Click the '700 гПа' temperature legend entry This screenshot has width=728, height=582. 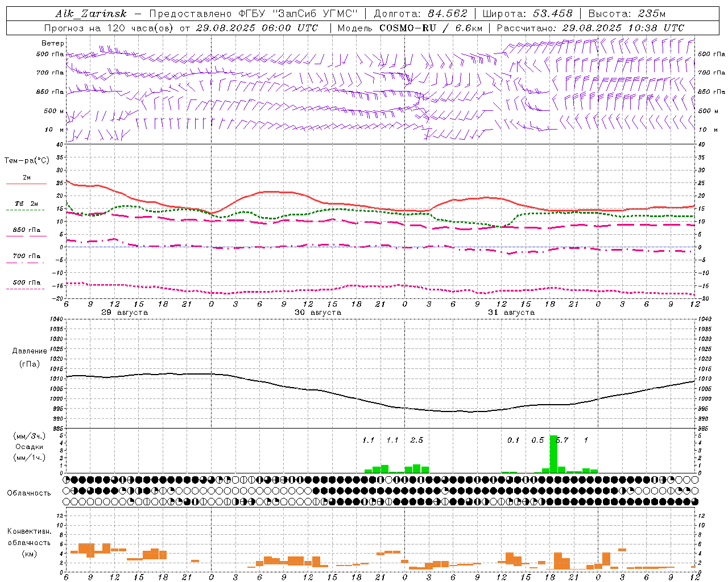pyautogui.click(x=27, y=256)
